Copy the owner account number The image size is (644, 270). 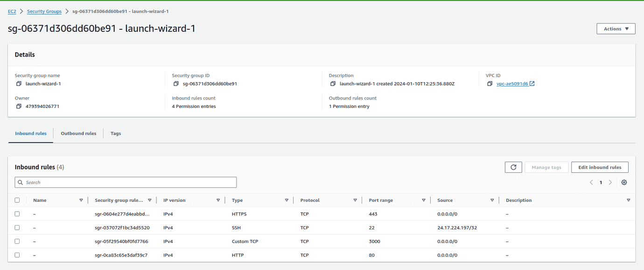(19, 107)
